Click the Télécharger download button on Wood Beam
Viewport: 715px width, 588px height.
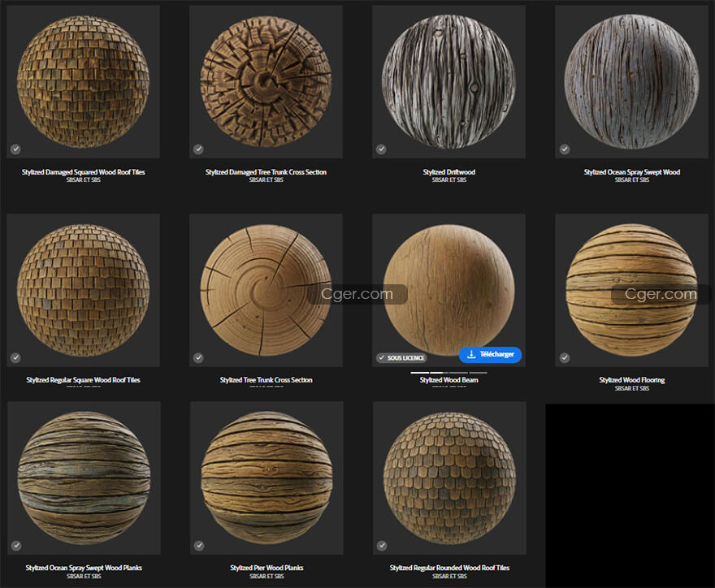pyautogui.click(x=490, y=354)
